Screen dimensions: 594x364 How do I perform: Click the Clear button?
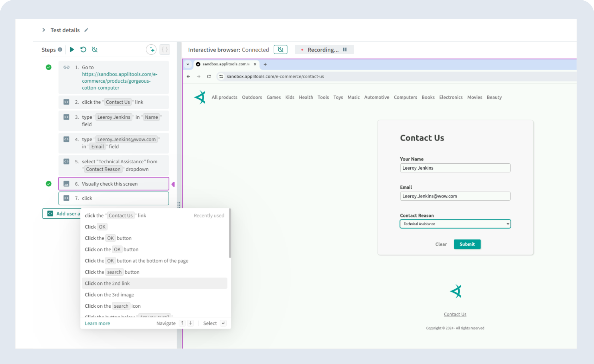point(441,244)
